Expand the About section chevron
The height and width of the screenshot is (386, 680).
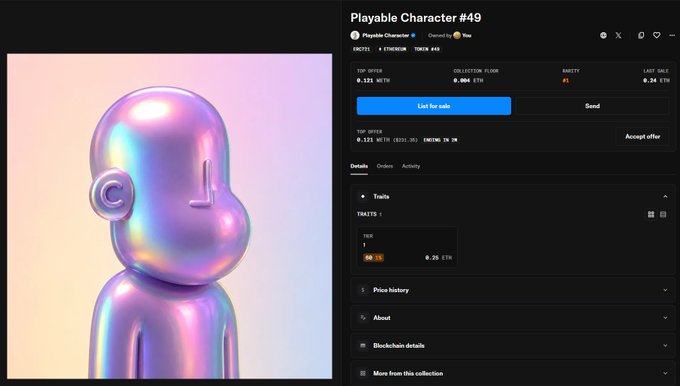pos(665,318)
